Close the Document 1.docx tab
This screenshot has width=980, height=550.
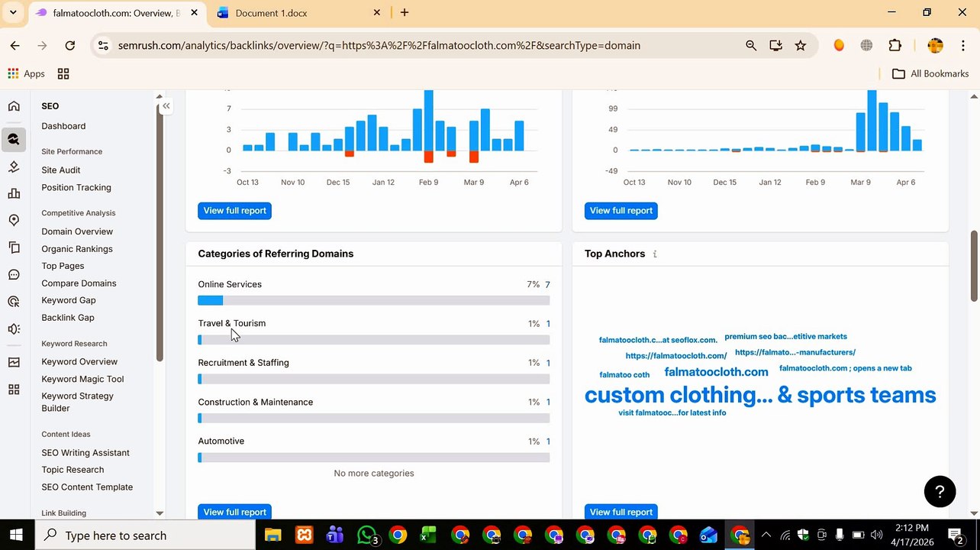[x=377, y=13]
